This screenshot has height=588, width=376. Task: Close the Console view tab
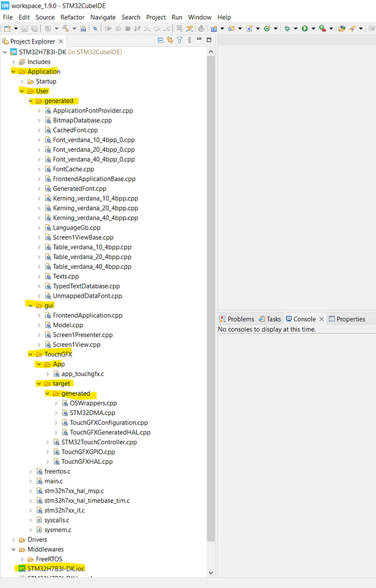coord(321,319)
